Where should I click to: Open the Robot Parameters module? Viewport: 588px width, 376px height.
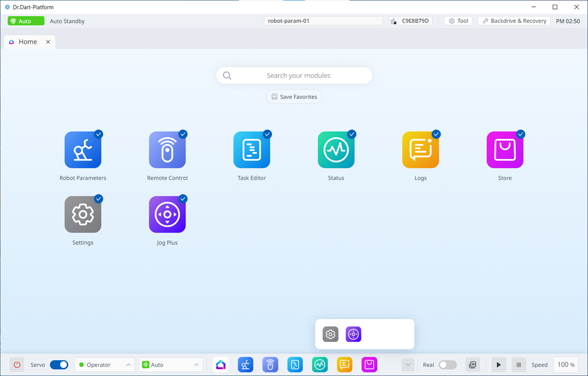83,150
